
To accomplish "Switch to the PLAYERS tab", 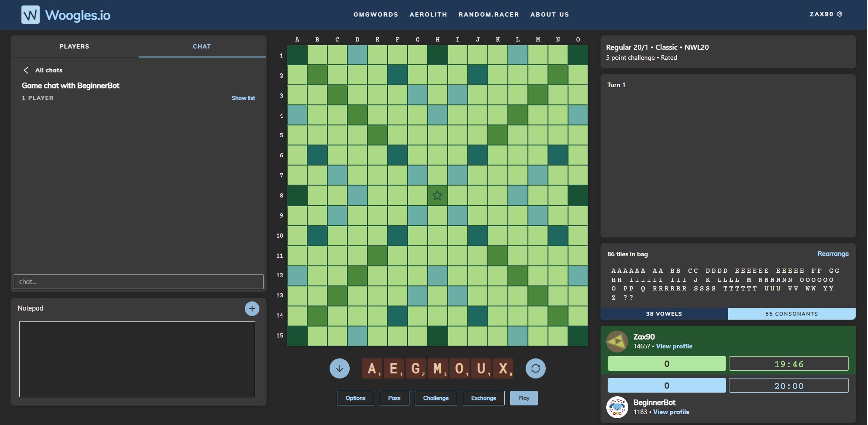I will tap(74, 46).
